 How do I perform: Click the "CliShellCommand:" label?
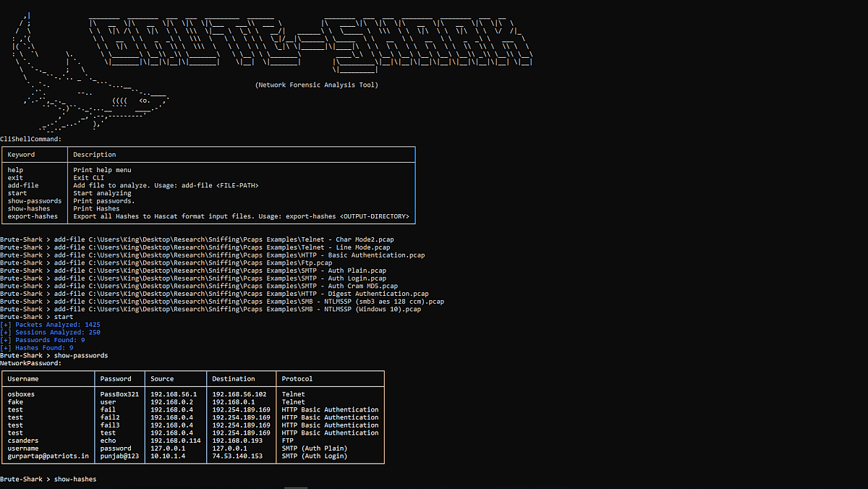pyautogui.click(x=31, y=139)
